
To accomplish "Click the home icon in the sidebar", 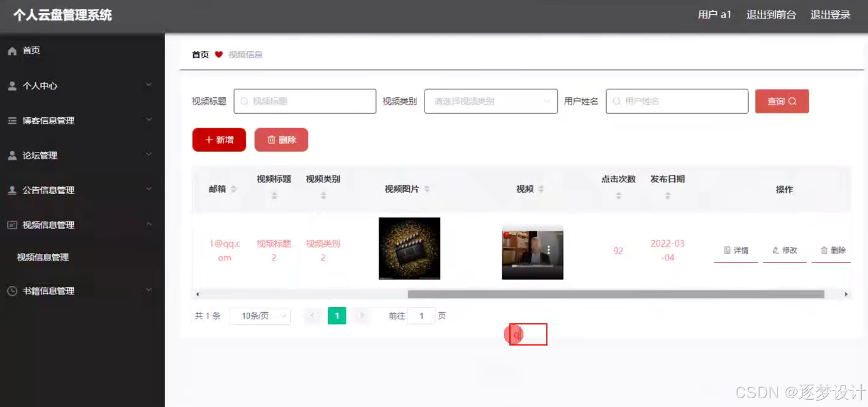I will [12, 51].
